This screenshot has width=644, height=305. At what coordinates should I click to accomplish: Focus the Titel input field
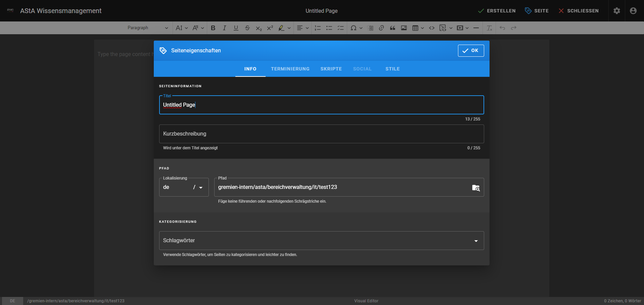[x=321, y=105]
